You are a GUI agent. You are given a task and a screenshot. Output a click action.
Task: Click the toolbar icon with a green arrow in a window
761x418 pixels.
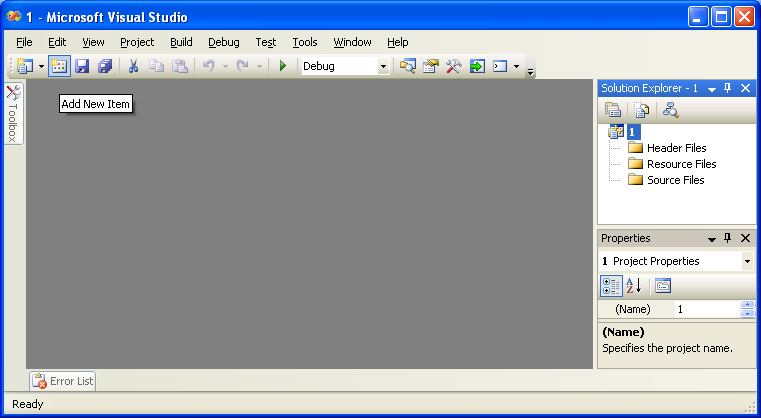click(x=477, y=66)
